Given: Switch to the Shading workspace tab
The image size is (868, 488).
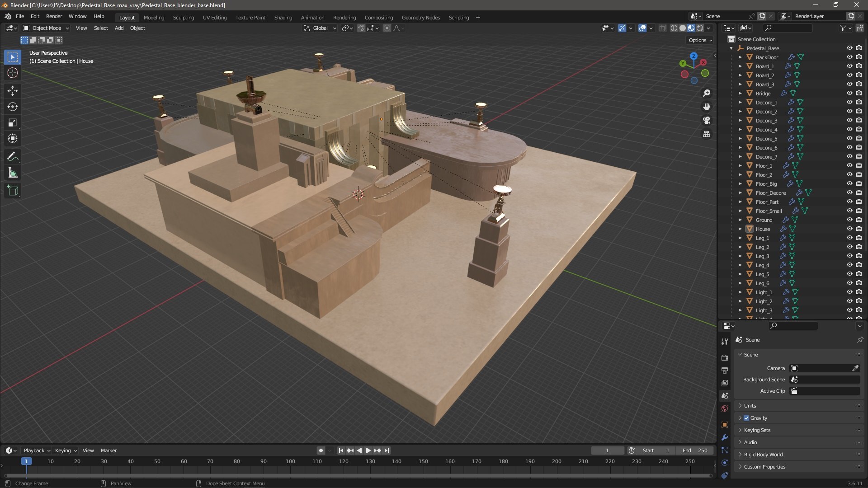Looking at the screenshot, I should 283,18.
